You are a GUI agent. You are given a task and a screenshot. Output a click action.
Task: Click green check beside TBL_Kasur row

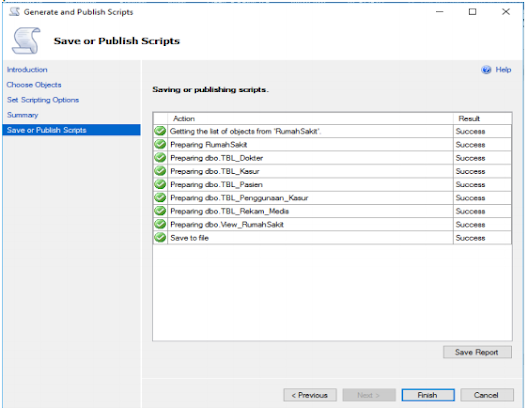(160, 171)
